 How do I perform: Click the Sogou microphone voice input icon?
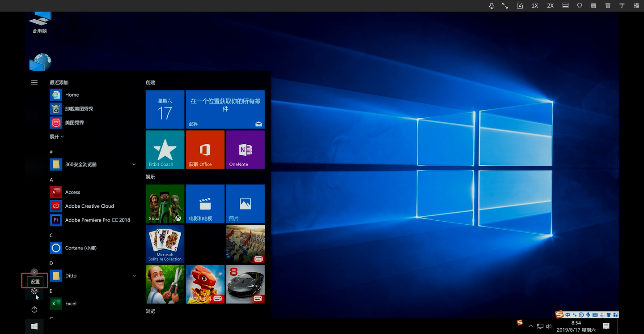coord(588,315)
